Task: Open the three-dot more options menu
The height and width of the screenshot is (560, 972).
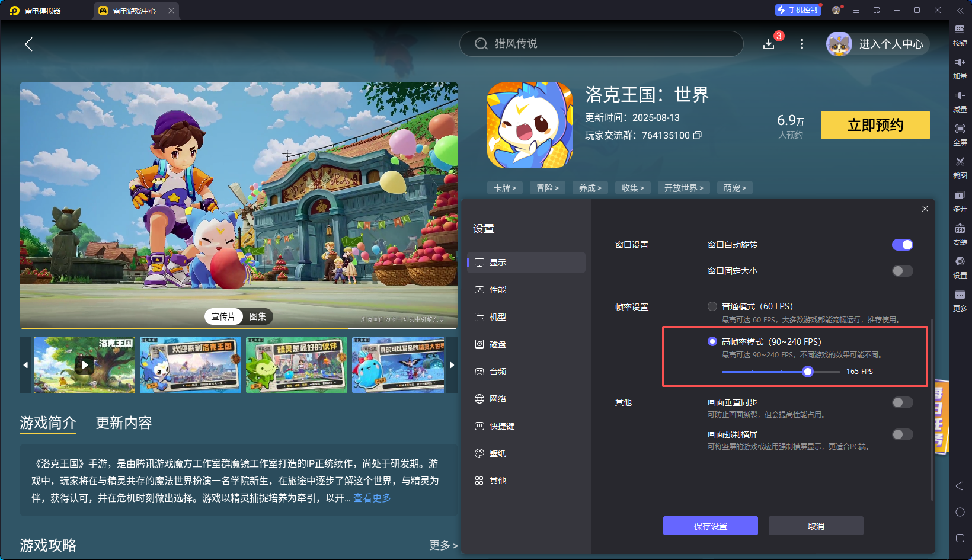Action: [802, 44]
